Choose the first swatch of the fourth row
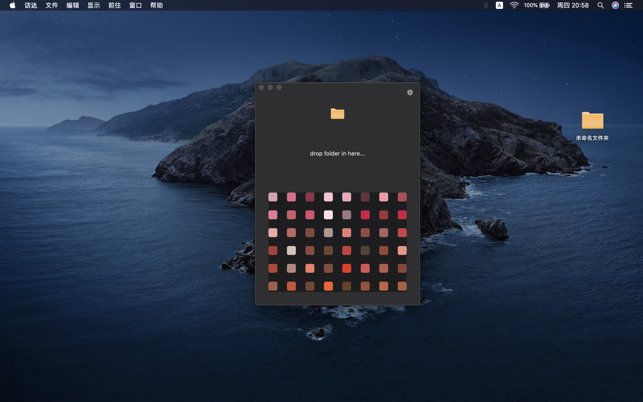The image size is (643, 402). [273, 250]
